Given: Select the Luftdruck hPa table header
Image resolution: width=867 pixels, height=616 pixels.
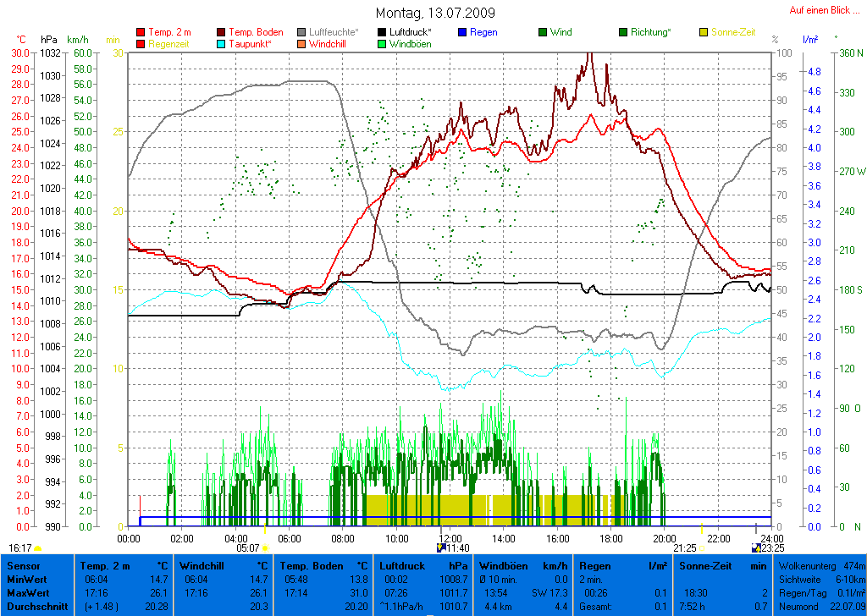Looking at the screenshot, I should (423, 564).
